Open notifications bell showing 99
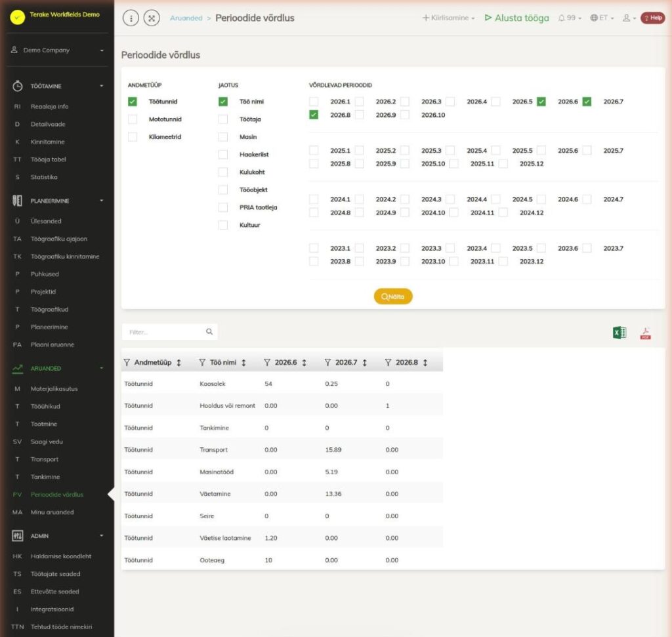Image resolution: width=672 pixels, height=637 pixels. (570, 18)
